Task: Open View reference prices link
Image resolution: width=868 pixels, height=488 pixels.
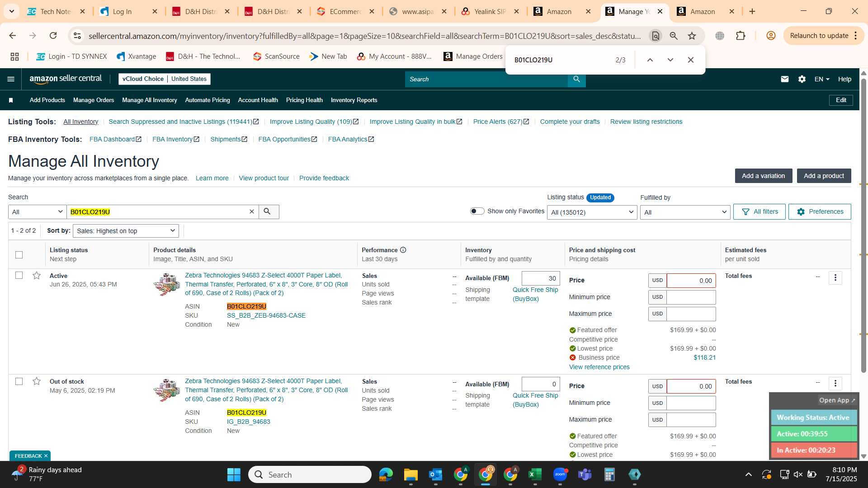Action: point(599,367)
